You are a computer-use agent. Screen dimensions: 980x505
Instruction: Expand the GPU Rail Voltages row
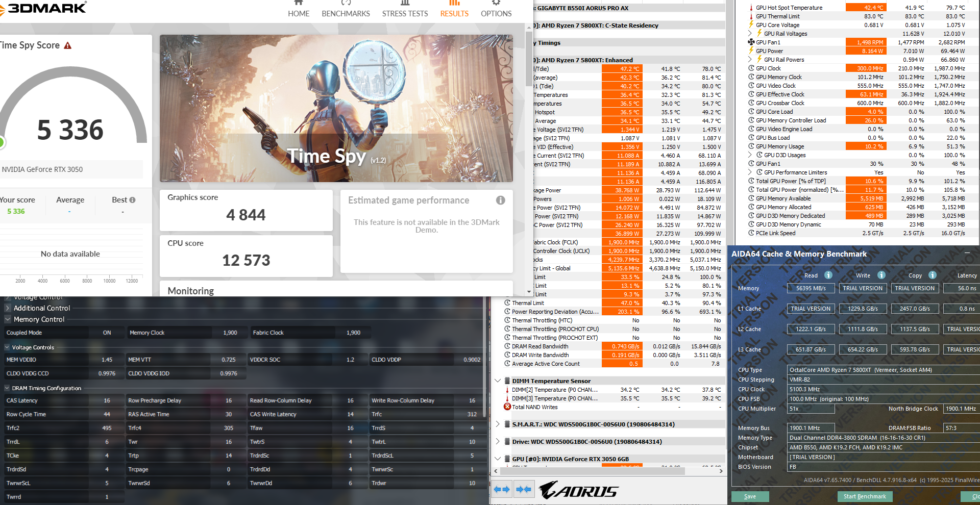[750, 34]
